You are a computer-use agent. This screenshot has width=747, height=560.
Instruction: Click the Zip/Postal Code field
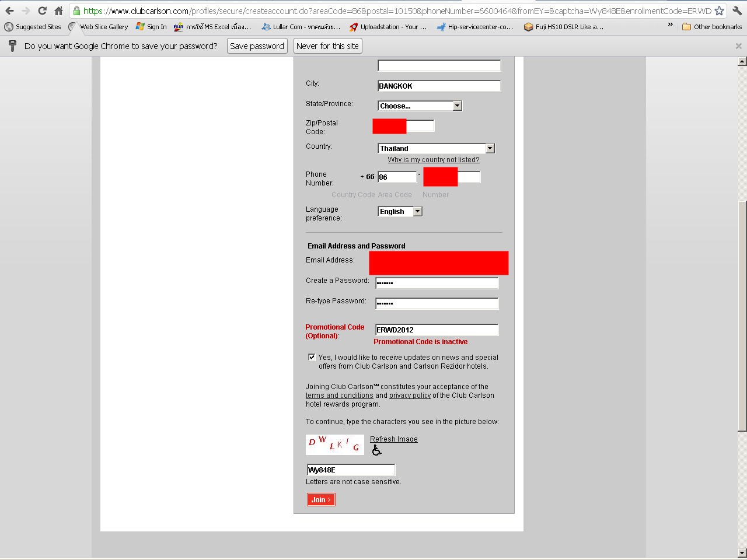(404, 125)
